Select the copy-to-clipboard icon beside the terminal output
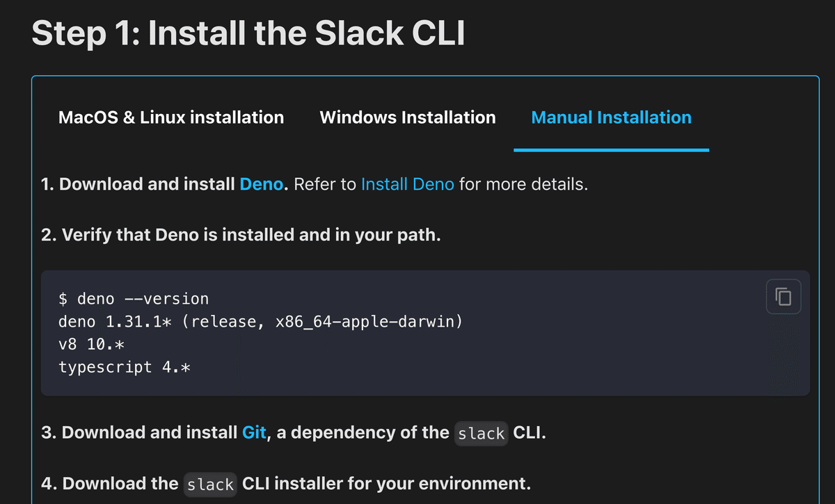The image size is (835, 504). (784, 296)
